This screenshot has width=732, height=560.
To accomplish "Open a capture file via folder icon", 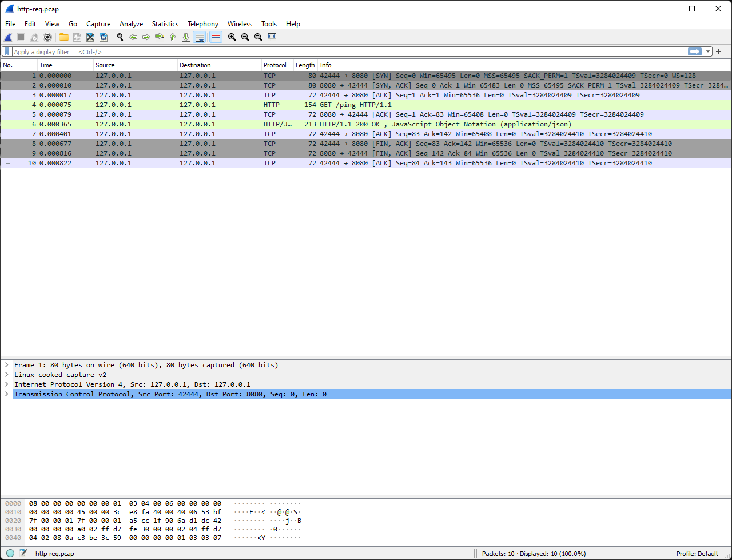I will (63, 37).
